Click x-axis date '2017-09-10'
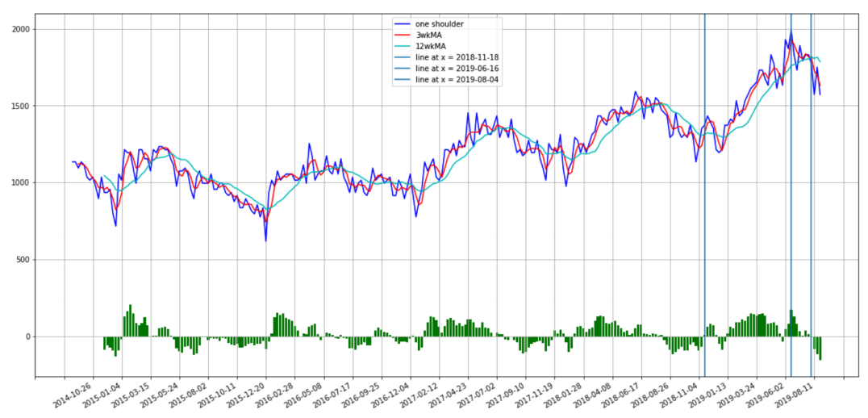868x418 pixels. (x=506, y=394)
